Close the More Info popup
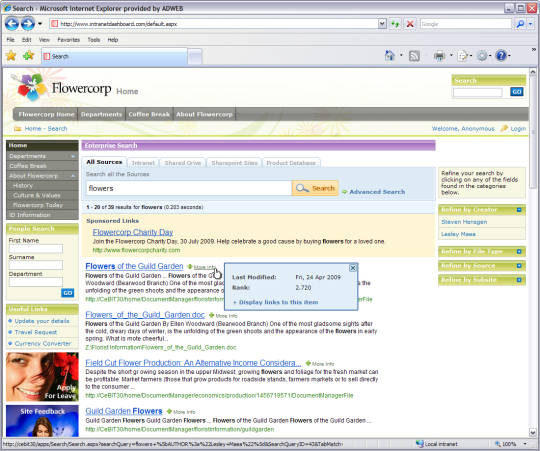The height and width of the screenshot is (451, 540). (353, 268)
